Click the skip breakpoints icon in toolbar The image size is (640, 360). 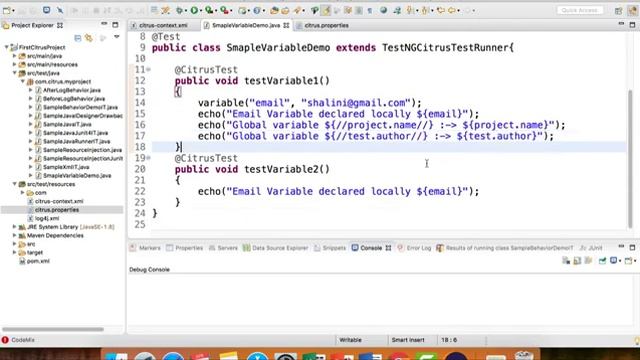(x=60, y=11)
